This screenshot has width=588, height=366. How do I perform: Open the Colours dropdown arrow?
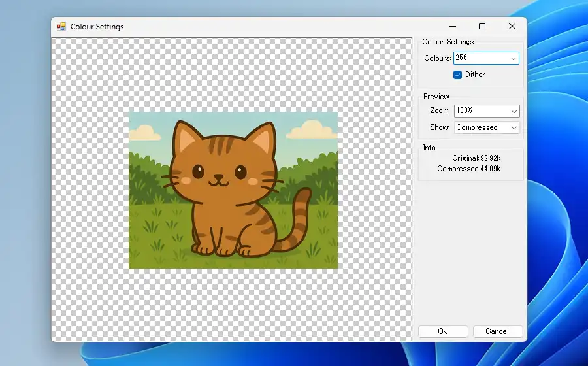(514, 59)
